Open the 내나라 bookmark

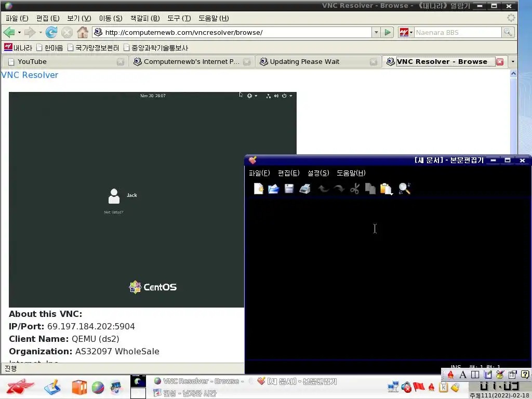(x=18, y=47)
